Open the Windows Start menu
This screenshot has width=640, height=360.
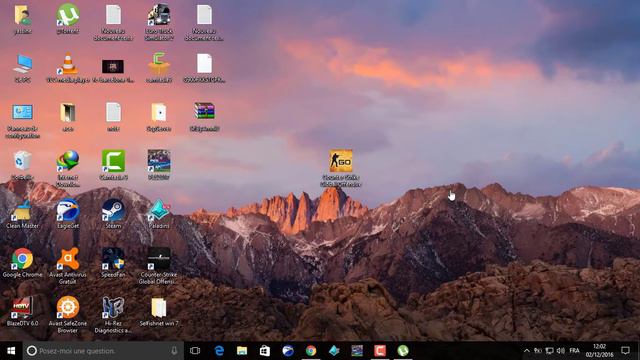point(11,351)
